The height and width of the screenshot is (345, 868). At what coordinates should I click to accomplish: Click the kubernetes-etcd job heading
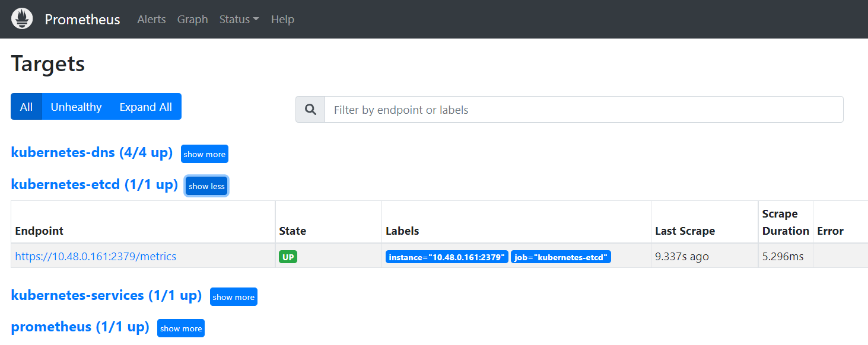[94, 184]
